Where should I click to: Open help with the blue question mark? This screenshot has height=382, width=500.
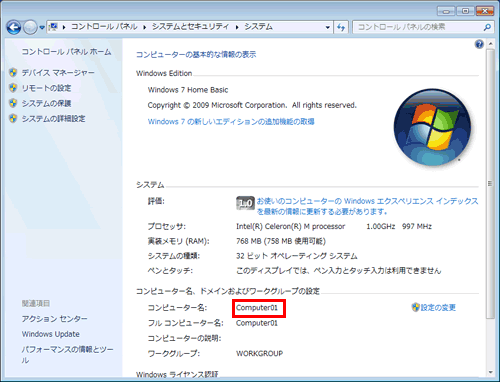479,44
